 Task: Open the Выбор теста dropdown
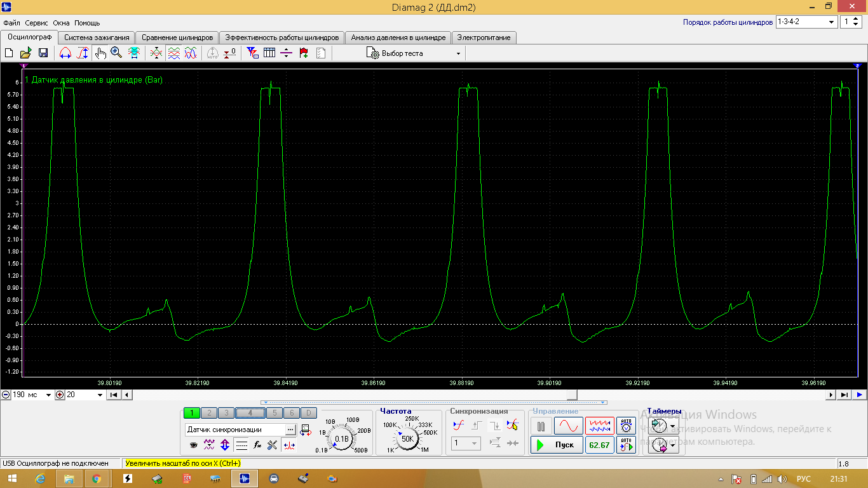414,53
